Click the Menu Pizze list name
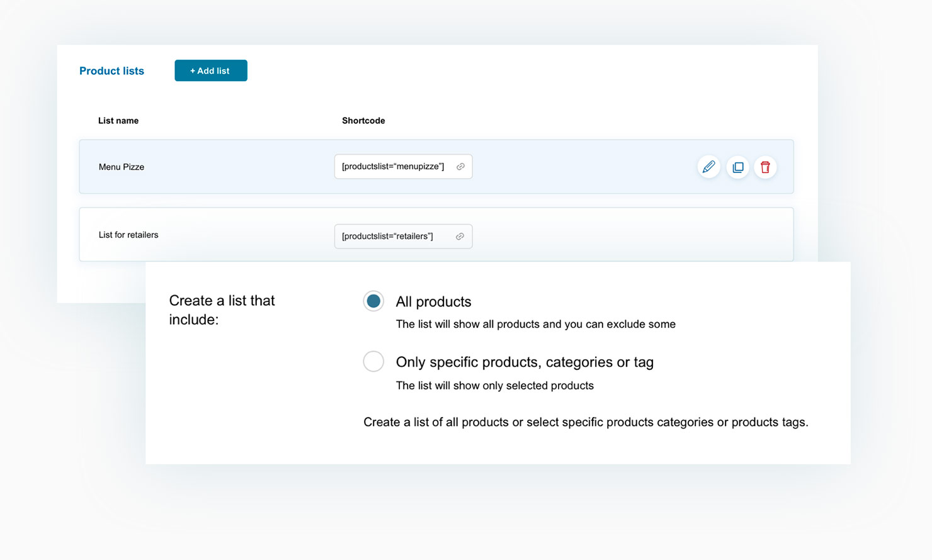Viewport: 932px width, 560px height. click(x=122, y=167)
